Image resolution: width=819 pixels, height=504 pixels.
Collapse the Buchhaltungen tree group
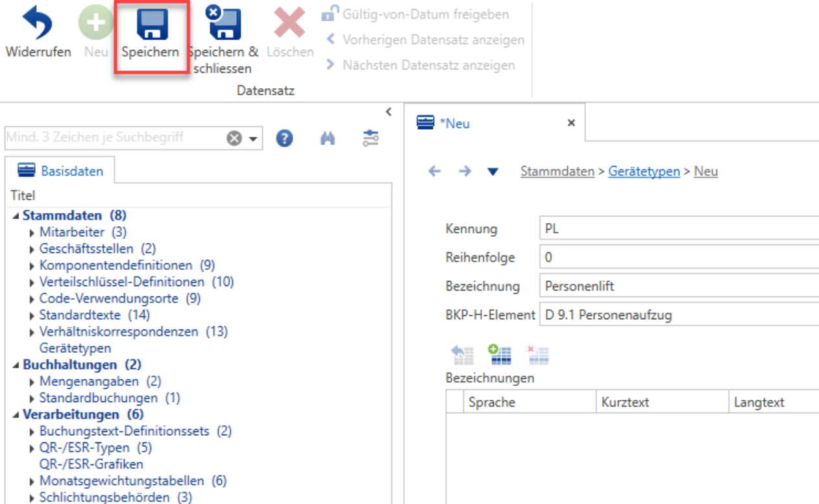point(16,365)
